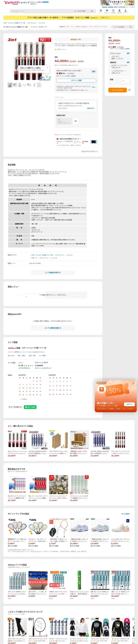
Task: Open the 送料・お届け store info tab
Action: point(21,355)
